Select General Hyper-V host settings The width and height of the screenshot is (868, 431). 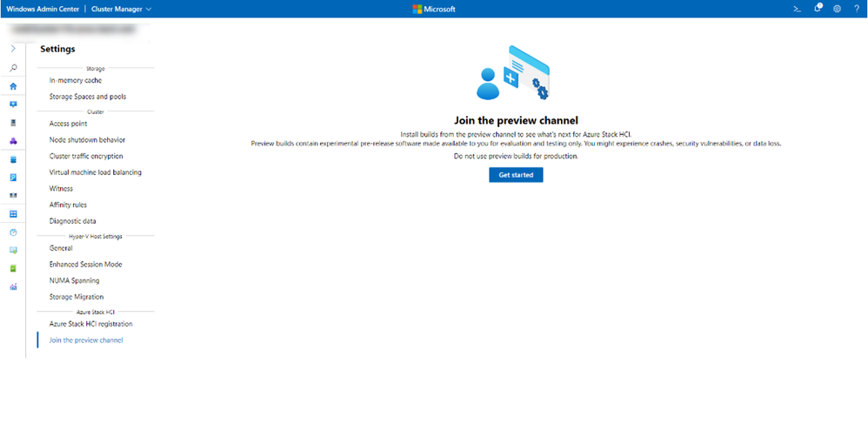pyautogui.click(x=61, y=248)
